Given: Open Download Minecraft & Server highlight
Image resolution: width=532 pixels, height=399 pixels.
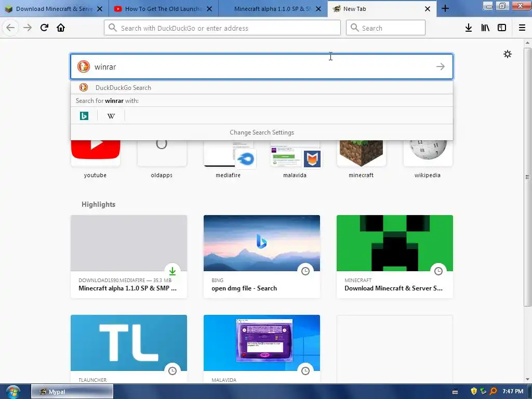Looking at the screenshot, I should 395,257.
